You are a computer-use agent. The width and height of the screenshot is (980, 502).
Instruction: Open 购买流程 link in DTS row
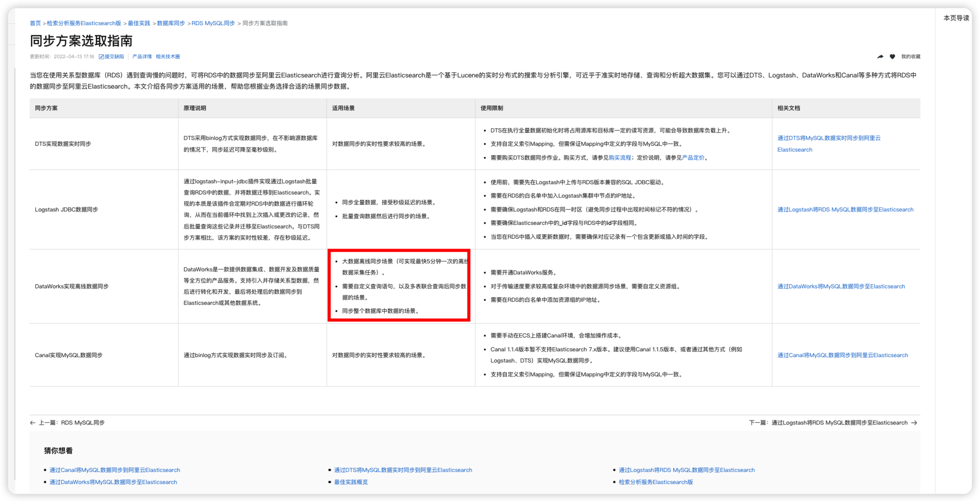(619, 158)
